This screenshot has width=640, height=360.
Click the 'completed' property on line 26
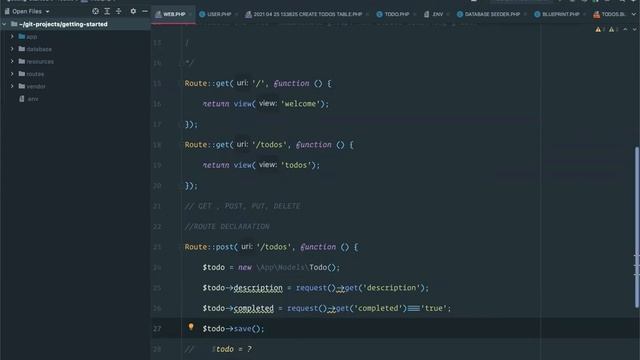point(253,308)
